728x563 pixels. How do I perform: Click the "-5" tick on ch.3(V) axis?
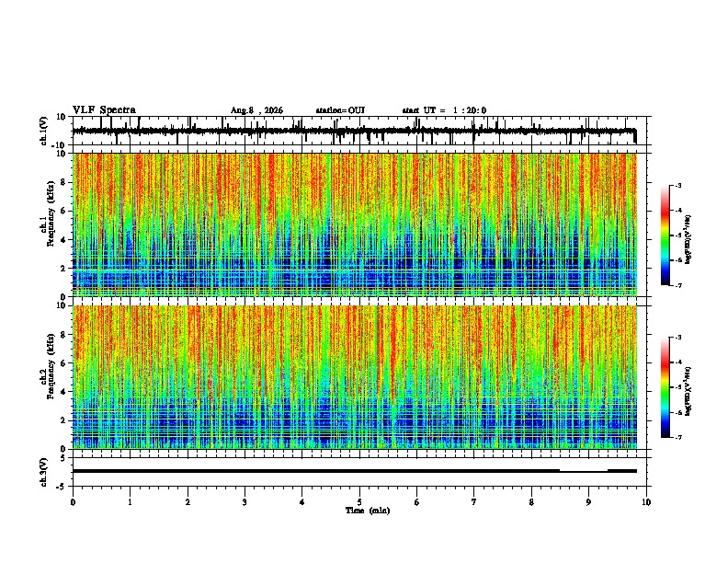click(x=62, y=487)
